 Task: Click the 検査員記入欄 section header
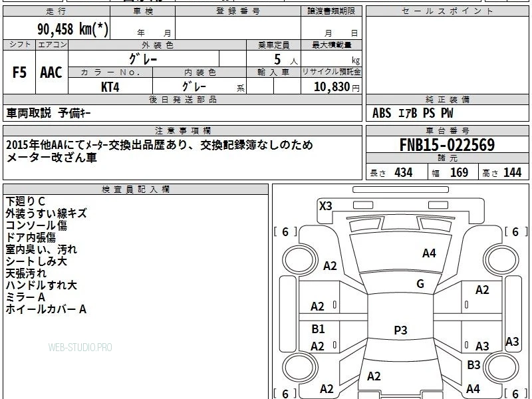click(x=136, y=190)
